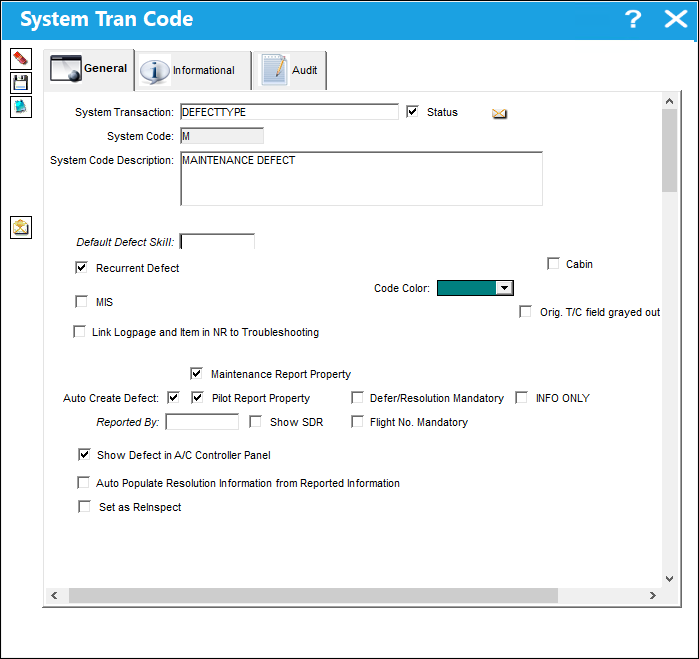Check Link Logpage and Item in NR to Troubleshooting
Viewport: 699px width, 659px height.
pyautogui.click(x=79, y=332)
